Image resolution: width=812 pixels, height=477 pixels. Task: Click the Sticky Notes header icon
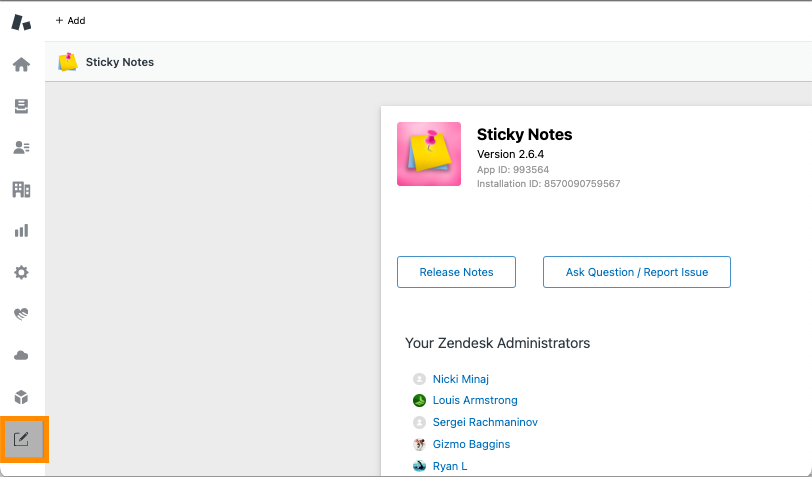[68, 62]
